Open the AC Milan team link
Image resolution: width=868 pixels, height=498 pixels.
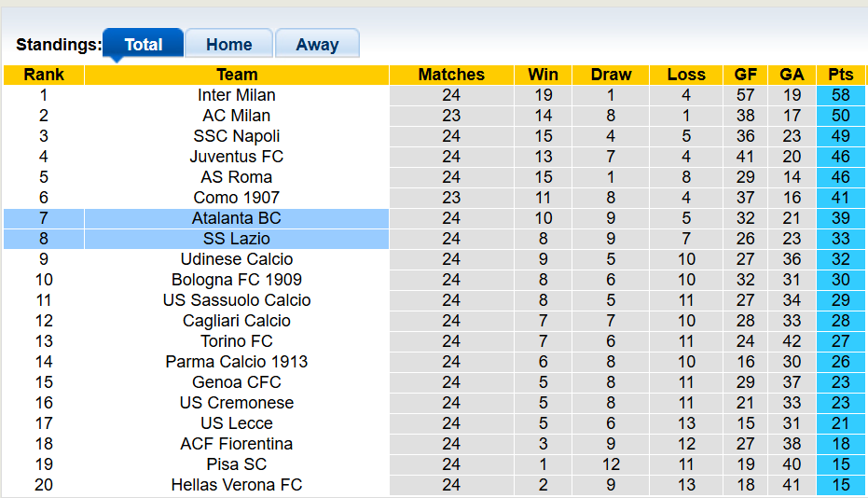[237, 116]
